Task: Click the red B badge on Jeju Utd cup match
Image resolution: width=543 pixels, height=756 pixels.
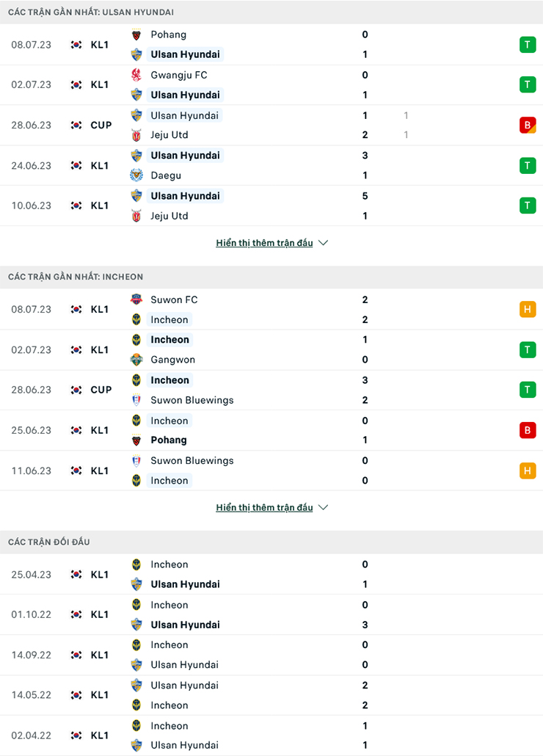Action: click(528, 125)
